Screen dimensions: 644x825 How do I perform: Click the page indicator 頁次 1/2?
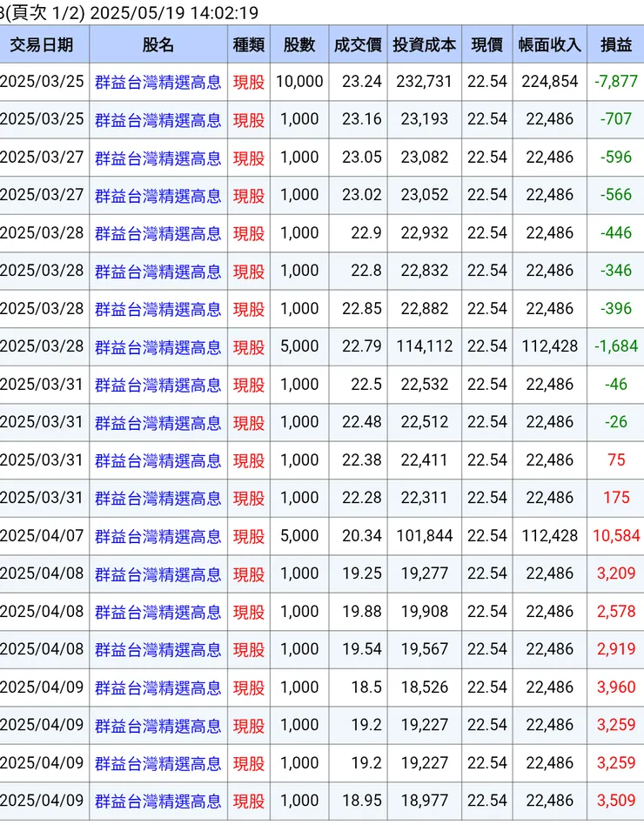pos(44,13)
